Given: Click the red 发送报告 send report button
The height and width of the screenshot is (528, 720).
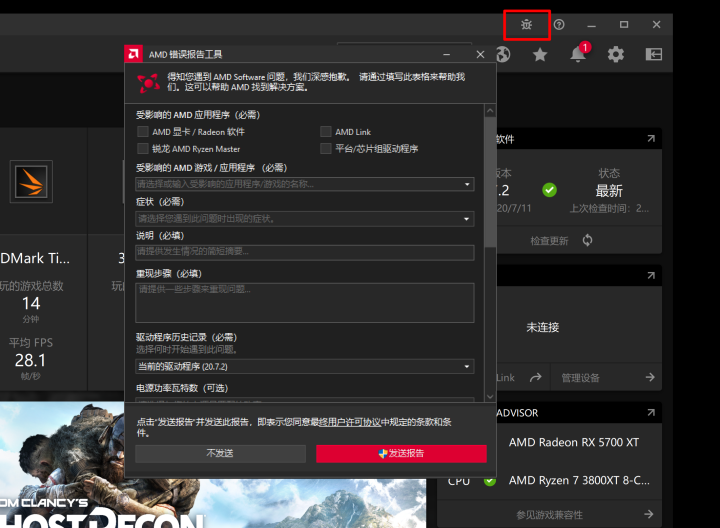Looking at the screenshot, I should 401,454.
